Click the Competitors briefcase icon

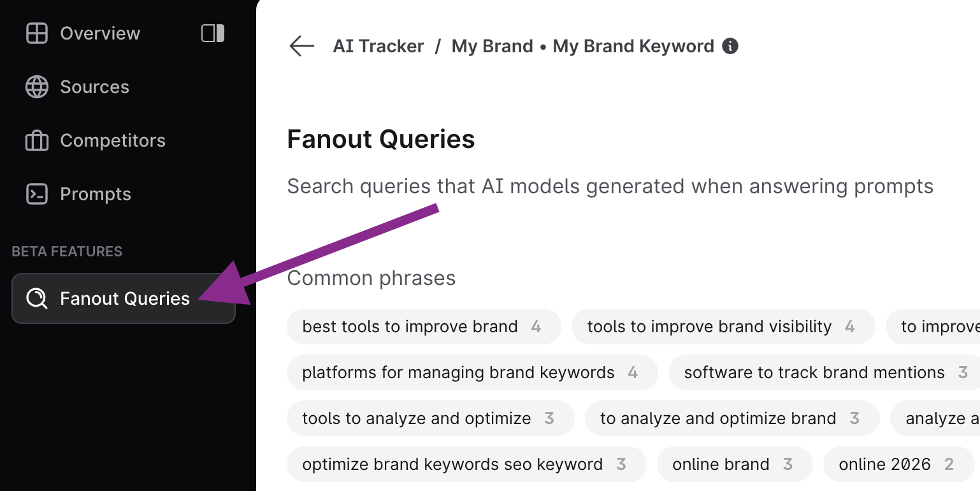tap(36, 141)
